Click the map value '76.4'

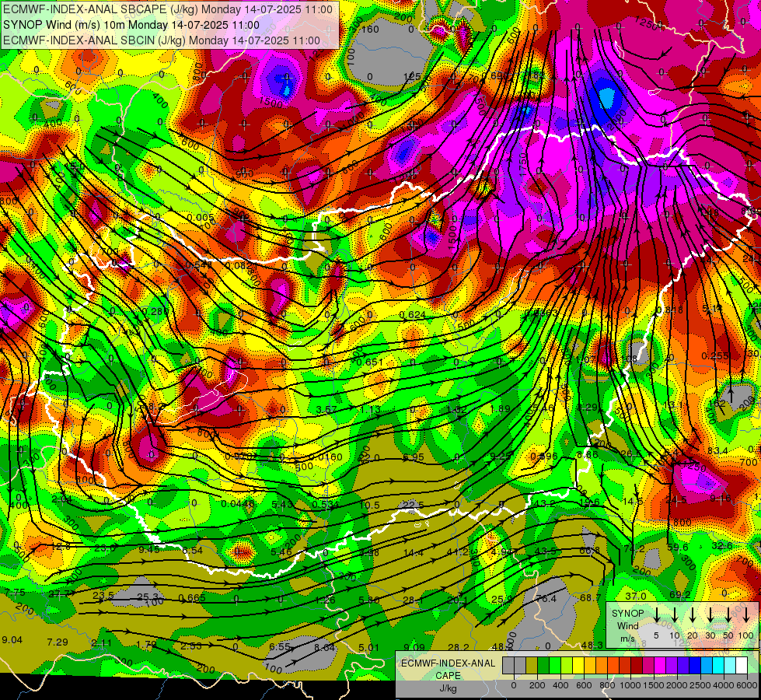pyautogui.click(x=546, y=598)
